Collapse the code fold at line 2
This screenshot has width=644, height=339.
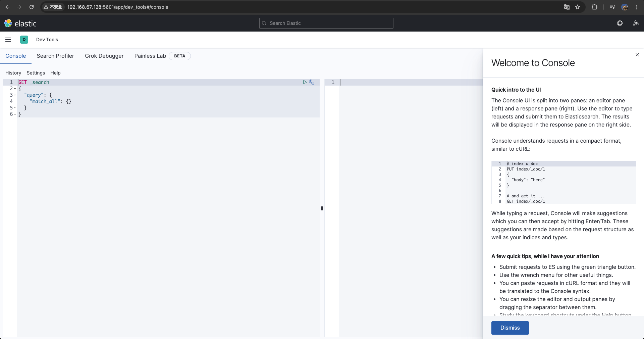click(x=15, y=89)
